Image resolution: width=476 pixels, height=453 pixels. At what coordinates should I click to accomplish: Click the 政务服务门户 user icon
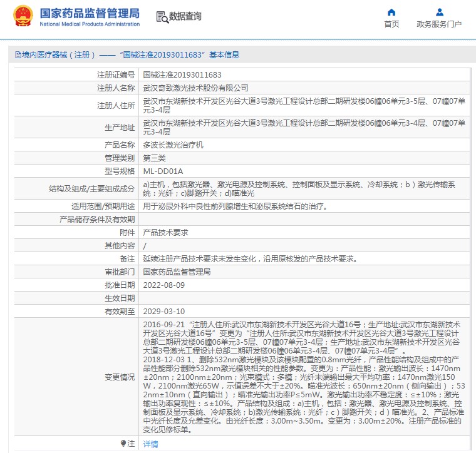tap(439, 12)
